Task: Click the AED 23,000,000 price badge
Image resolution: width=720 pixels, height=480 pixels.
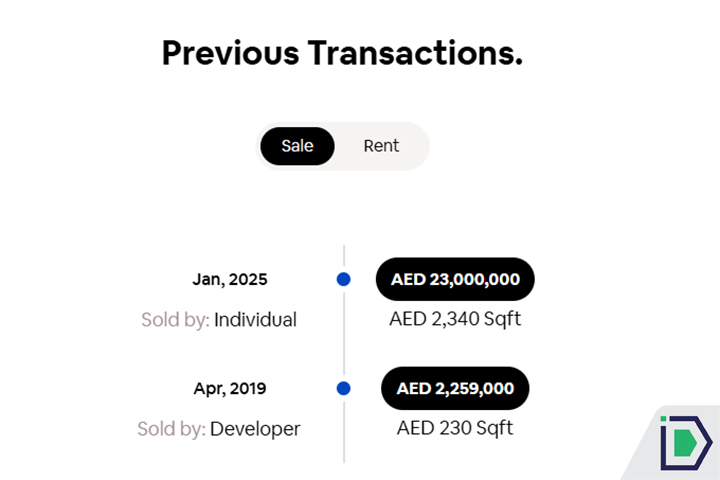Action: tap(455, 279)
